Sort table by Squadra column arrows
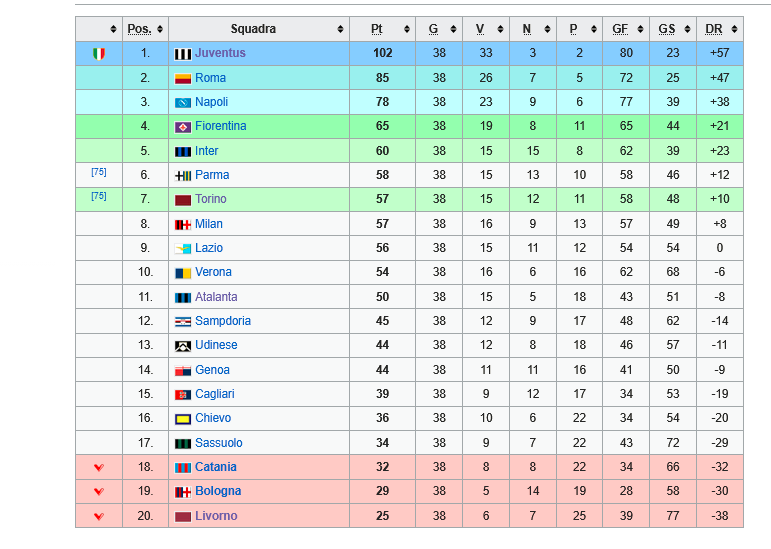Viewport: 771px width, 549px height. click(340, 29)
